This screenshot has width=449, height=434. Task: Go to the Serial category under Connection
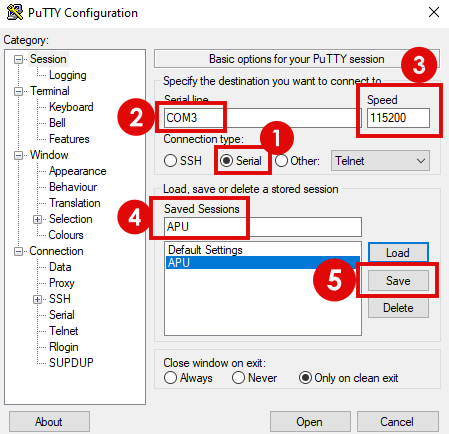tap(62, 315)
